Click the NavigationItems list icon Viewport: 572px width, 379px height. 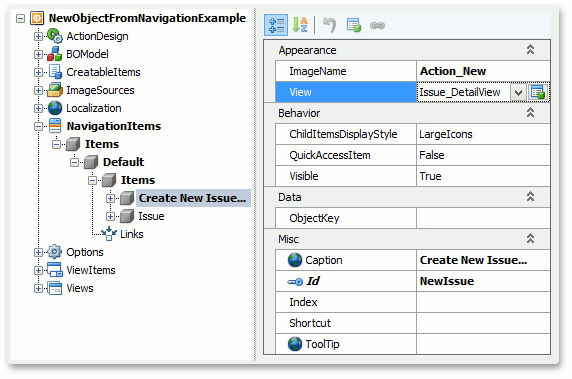tap(55, 126)
